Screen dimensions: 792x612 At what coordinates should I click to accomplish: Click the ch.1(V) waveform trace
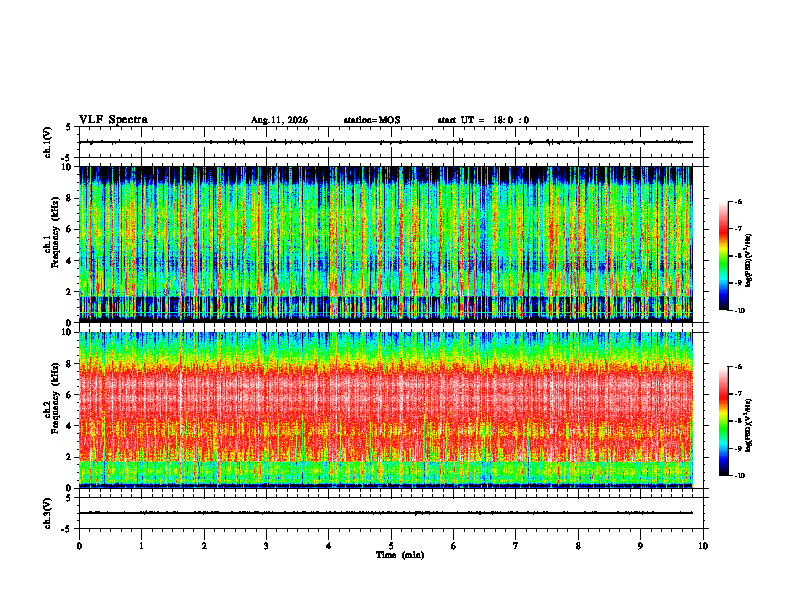(386, 142)
